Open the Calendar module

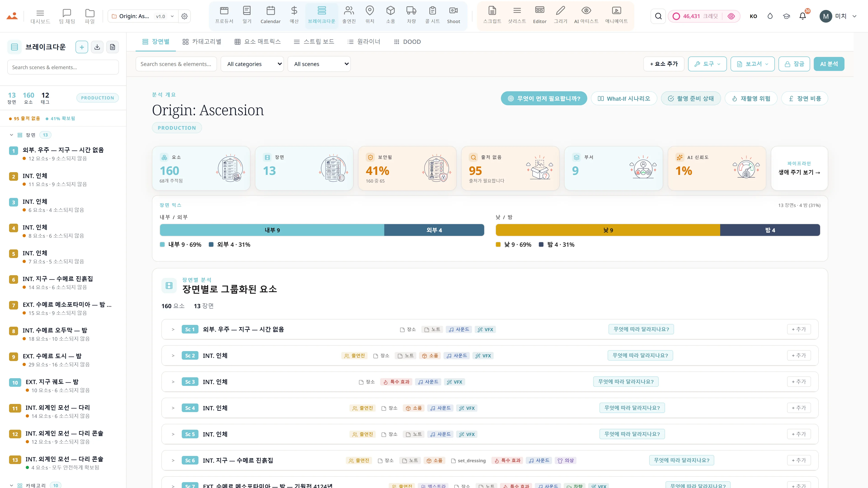(270, 16)
